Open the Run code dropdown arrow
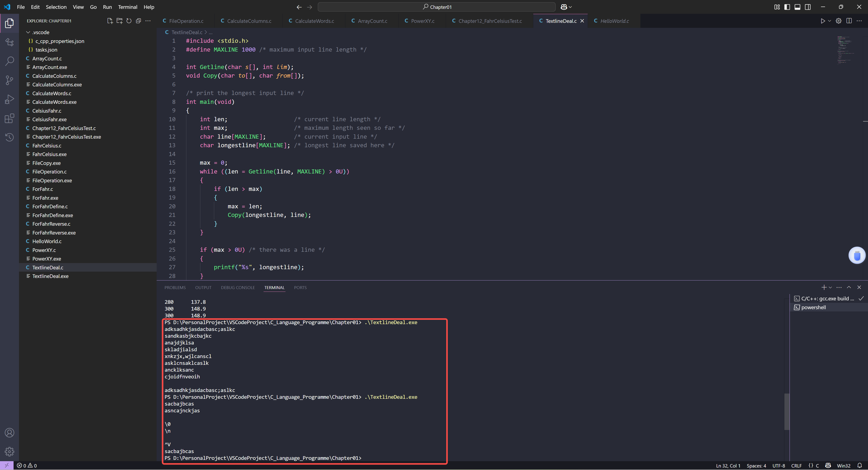 (x=829, y=21)
